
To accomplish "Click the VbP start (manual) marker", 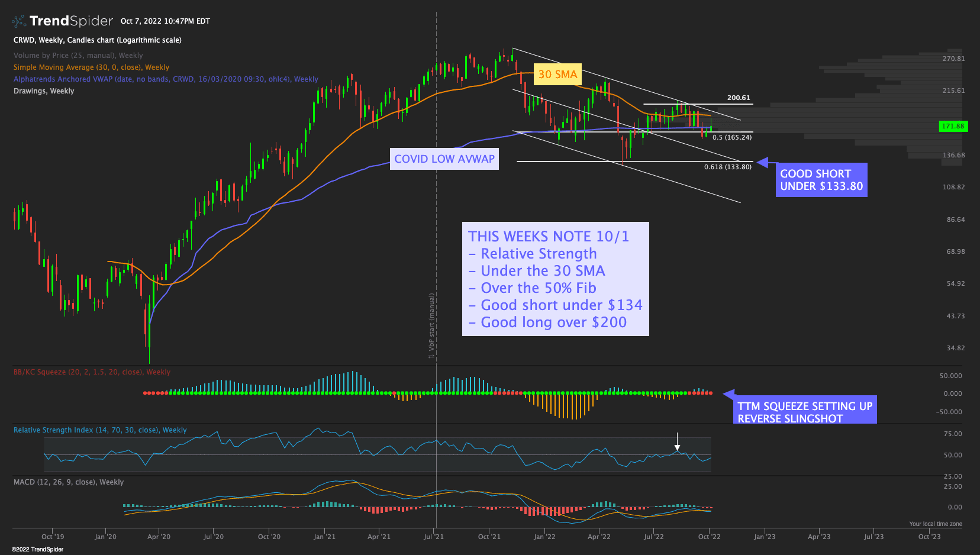I will tap(431, 325).
